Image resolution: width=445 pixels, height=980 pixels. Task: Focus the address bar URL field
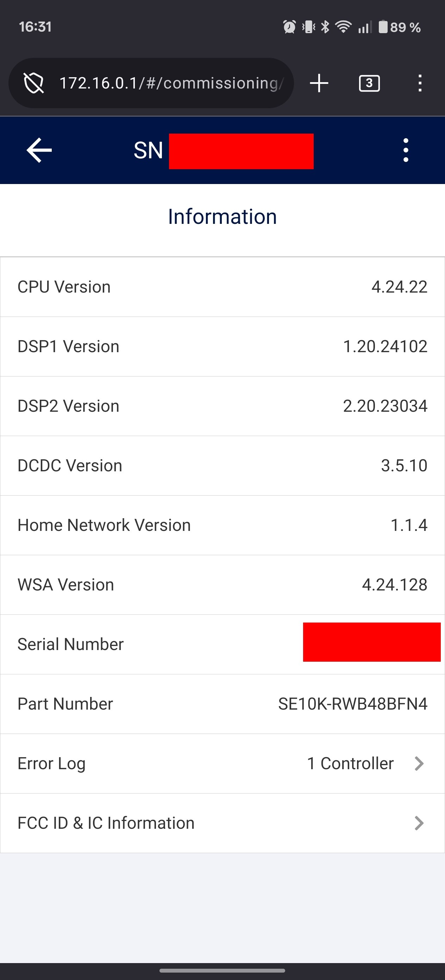click(171, 83)
